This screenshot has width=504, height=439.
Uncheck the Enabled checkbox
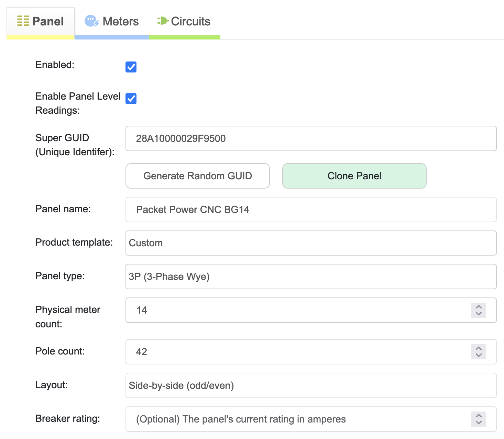(131, 67)
